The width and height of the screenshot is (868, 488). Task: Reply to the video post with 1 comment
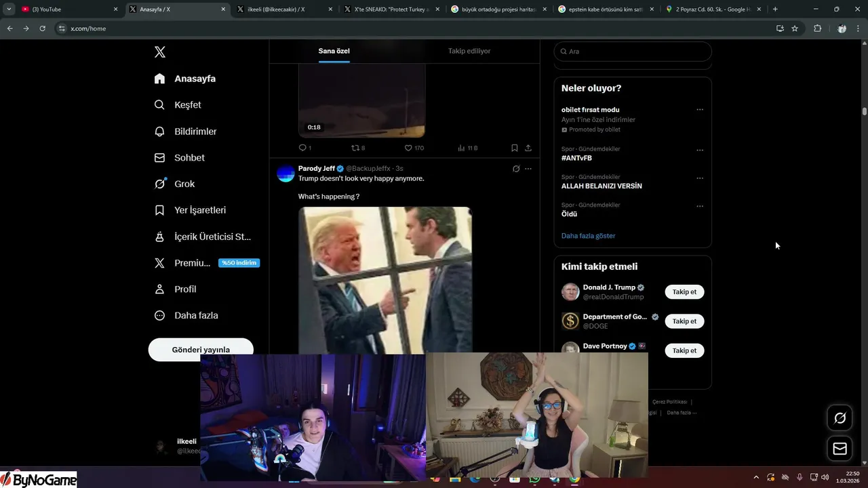click(x=304, y=148)
